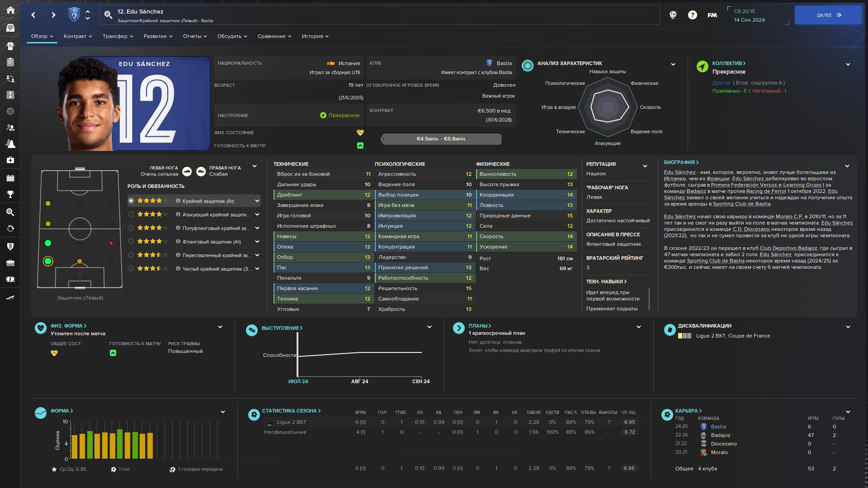This screenshot has width=868, height=488.
Task: Open the Контракт menu tab
Action: click(x=77, y=36)
